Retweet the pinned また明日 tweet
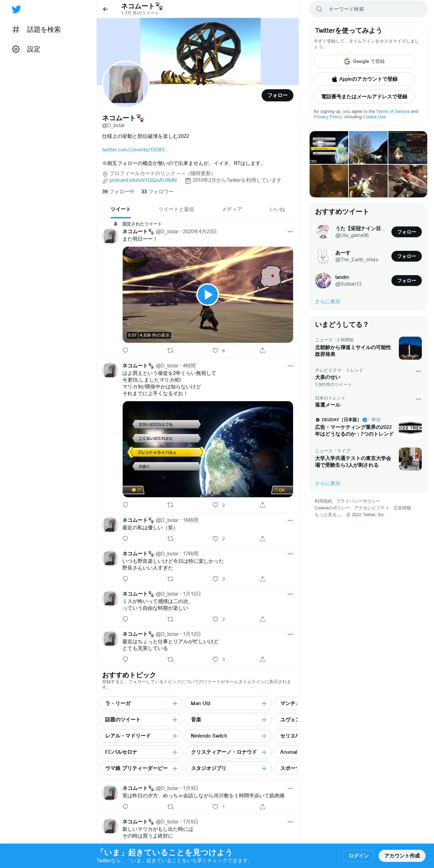The image size is (434, 868). click(x=170, y=351)
